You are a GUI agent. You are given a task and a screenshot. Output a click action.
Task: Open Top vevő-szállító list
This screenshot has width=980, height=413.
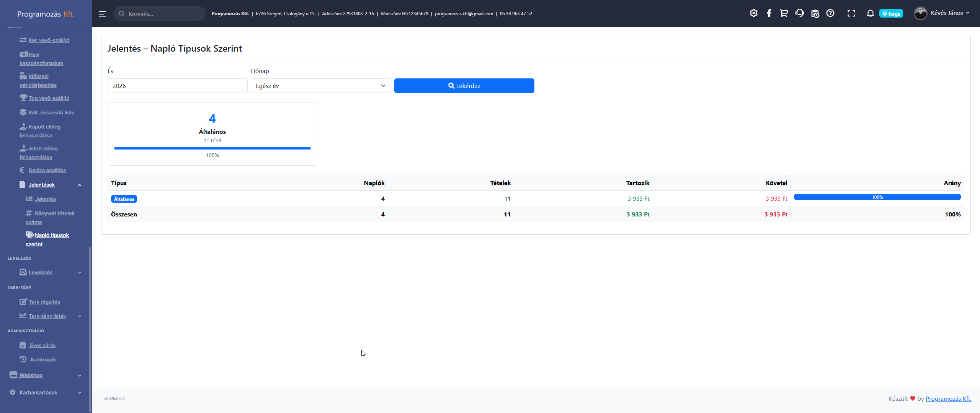49,98
